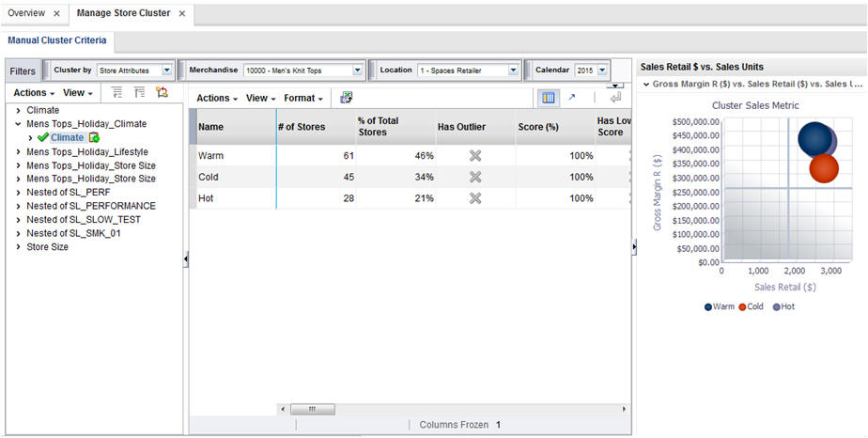Open the Calendar year dropdown

[x=602, y=70]
